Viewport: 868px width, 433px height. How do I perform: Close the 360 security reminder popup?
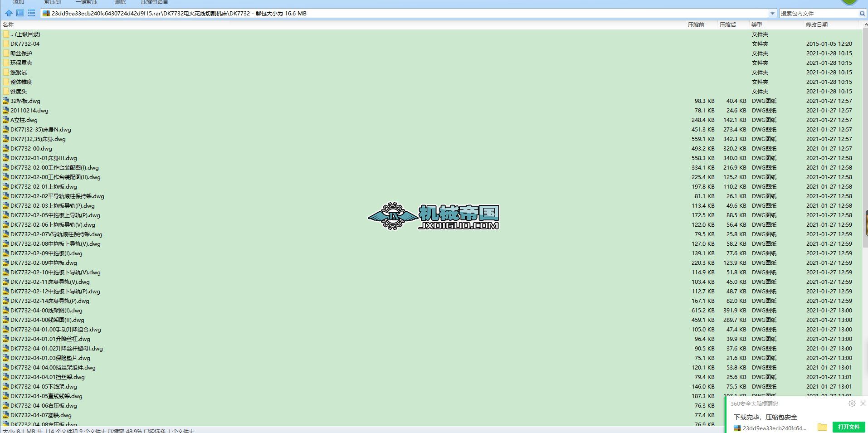(x=863, y=404)
